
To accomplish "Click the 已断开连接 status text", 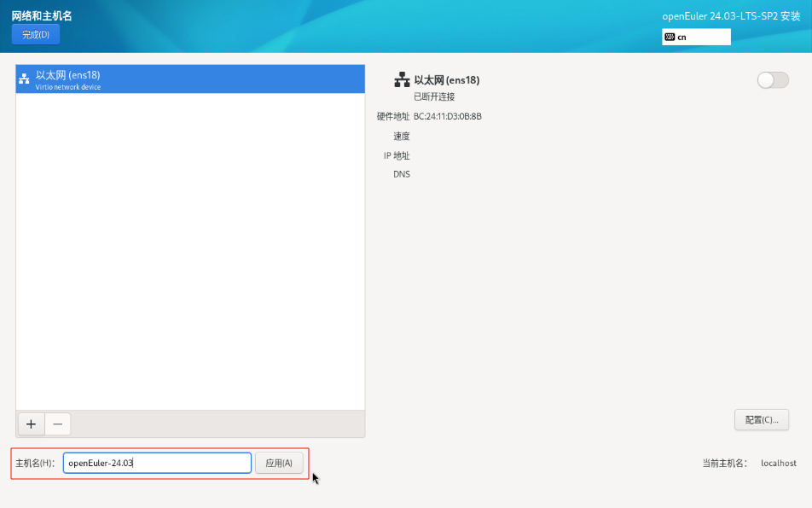I will (434, 96).
